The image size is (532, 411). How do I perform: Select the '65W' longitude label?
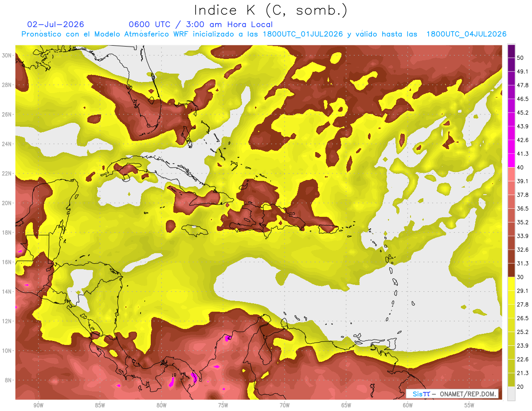pos(346,405)
